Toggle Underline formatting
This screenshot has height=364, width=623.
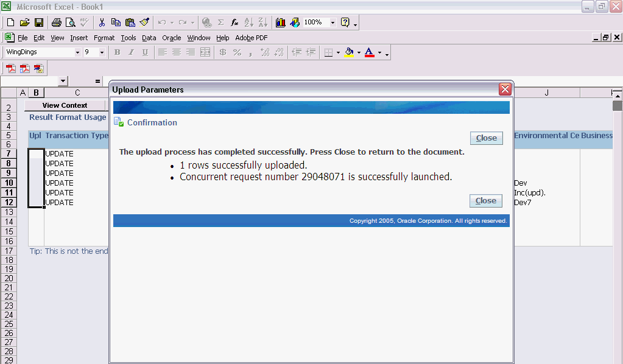[x=145, y=52]
